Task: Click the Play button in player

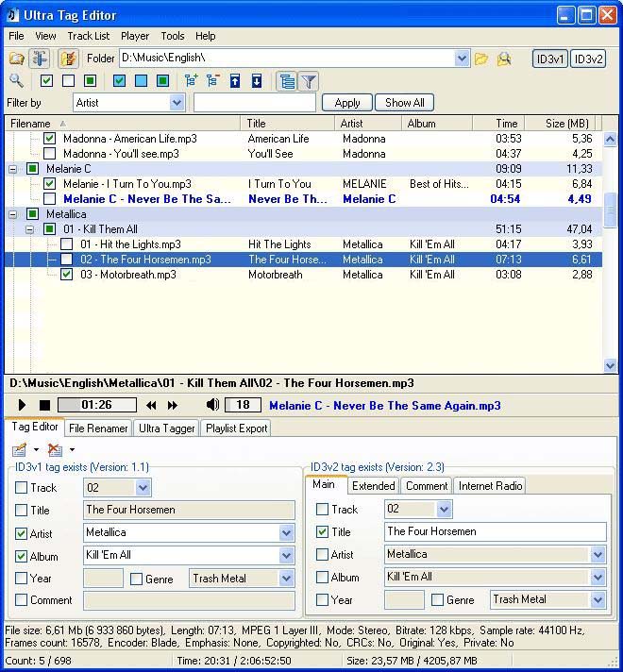Action: [x=22, y=405]
